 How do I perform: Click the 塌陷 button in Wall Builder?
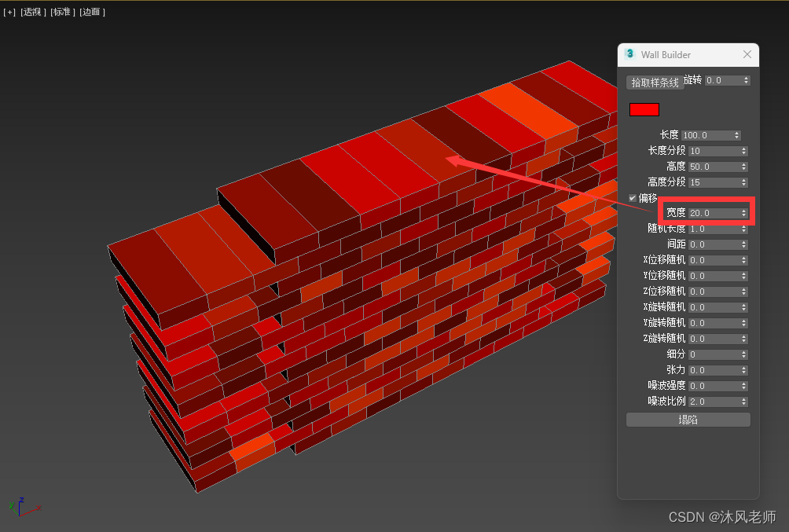(x=688, y=420)
